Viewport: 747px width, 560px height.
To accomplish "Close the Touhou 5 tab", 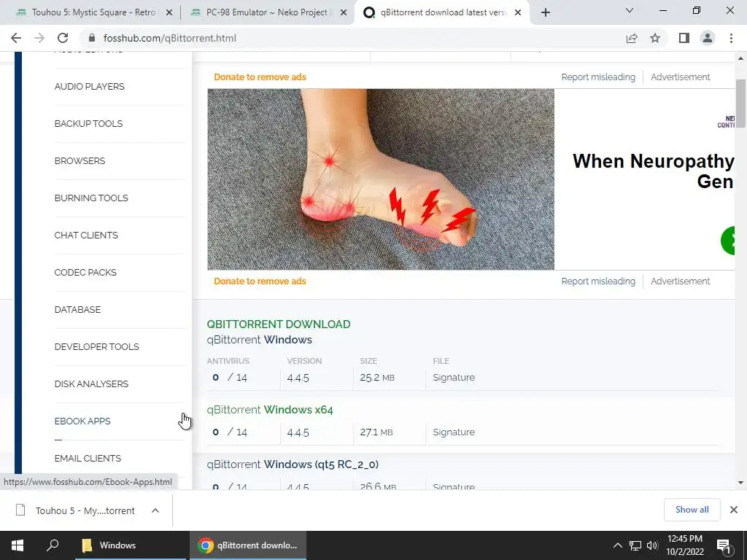I will 169,13.
